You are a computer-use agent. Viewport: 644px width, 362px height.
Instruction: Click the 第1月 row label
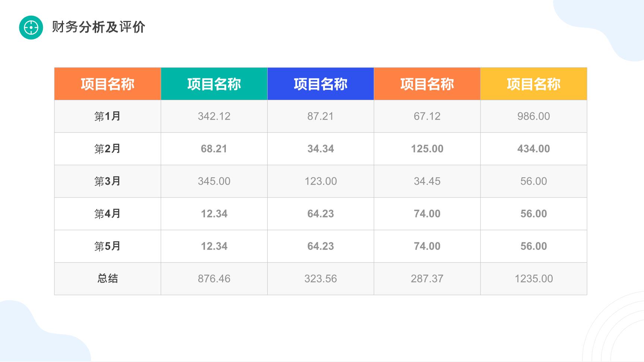108,116
